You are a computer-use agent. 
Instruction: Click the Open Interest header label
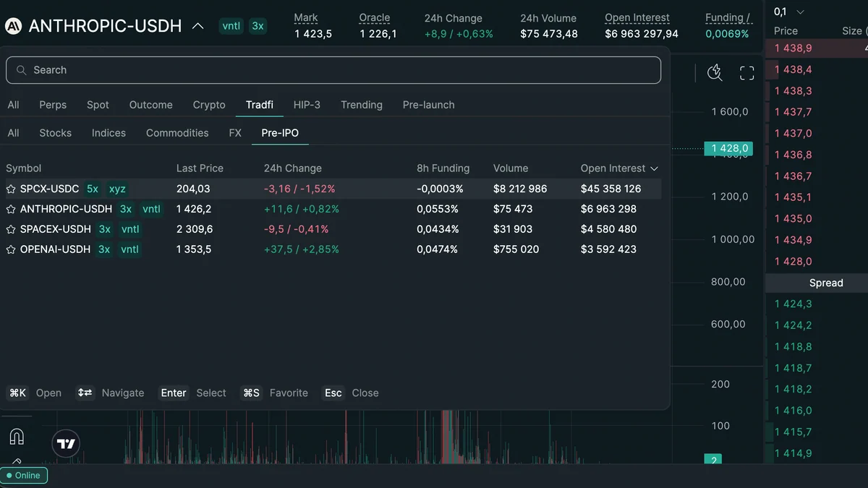tap(637, 17)
